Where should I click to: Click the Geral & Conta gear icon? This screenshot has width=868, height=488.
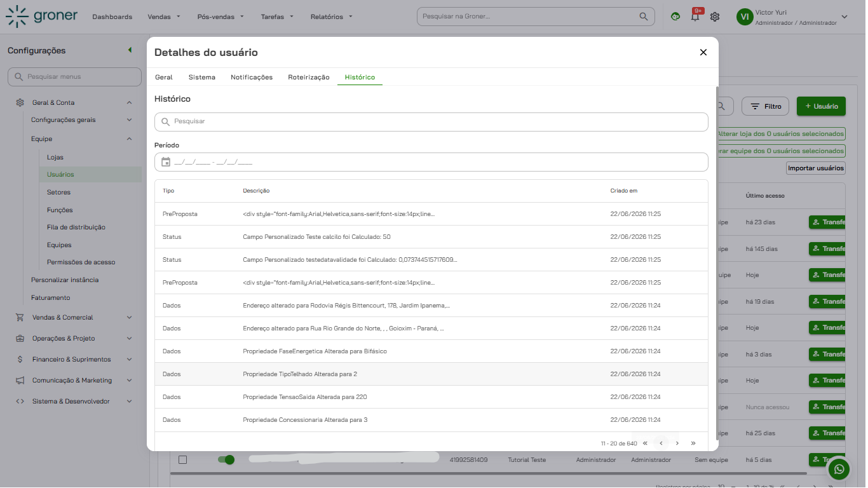(x=20, y=102)
